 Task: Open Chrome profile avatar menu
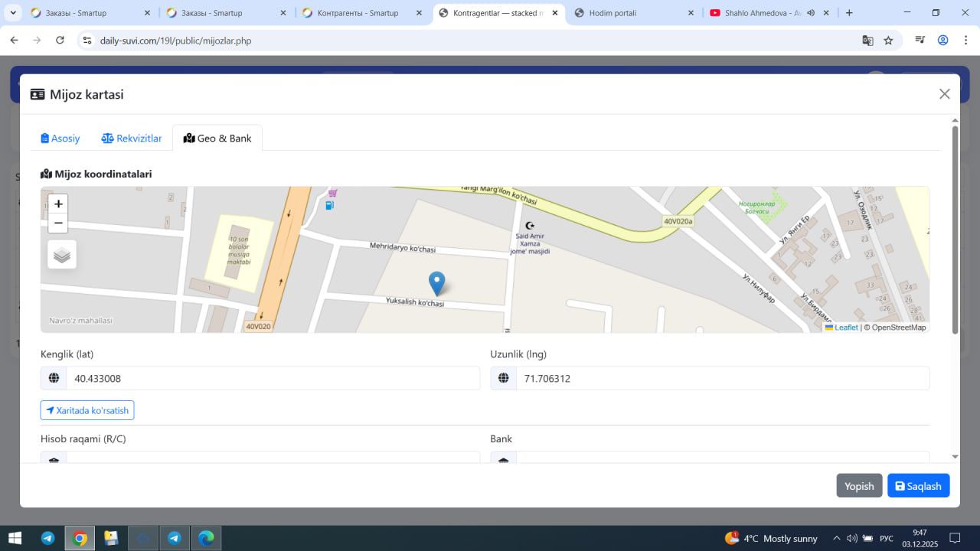pyautogui.click(x=942, y=41)
